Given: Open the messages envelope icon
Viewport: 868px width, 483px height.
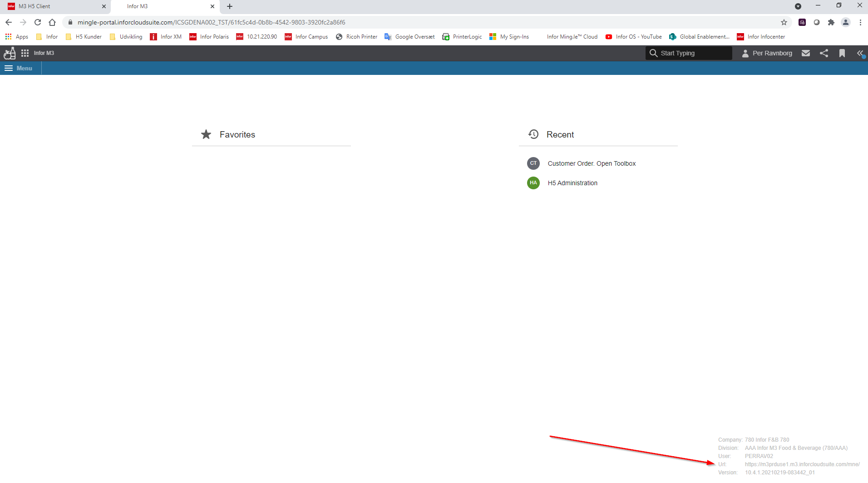Looking at the screenshot, I should click(x=806, y=53).
